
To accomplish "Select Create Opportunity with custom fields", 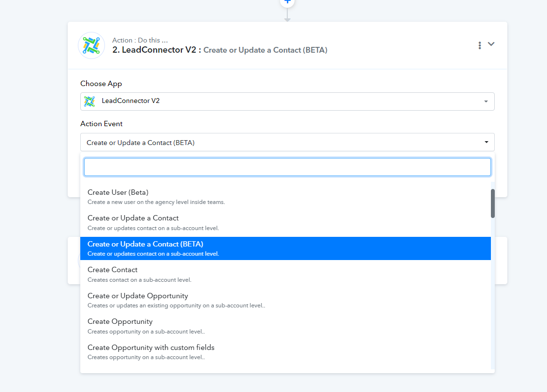I will pyautogui.click(x=285, y=351).
